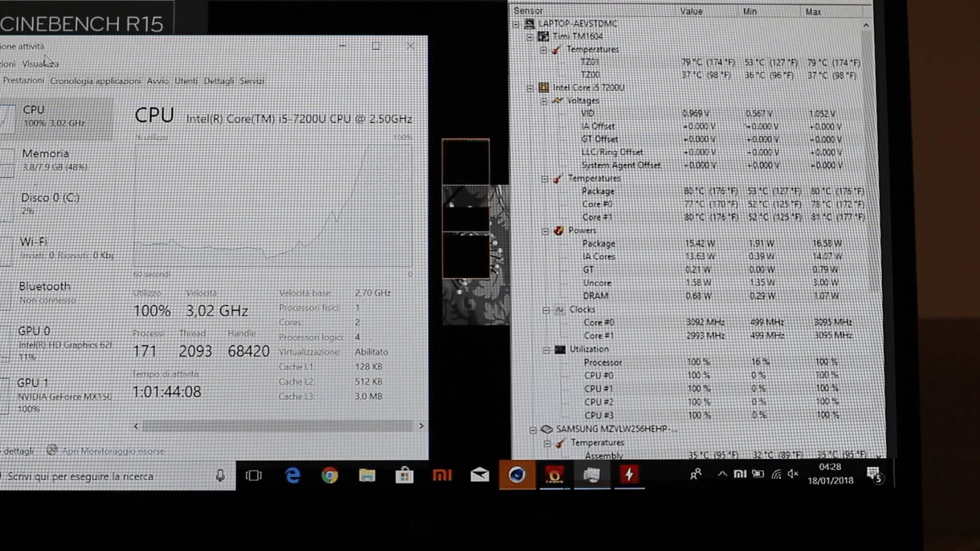Open the notification center icon
This screenshot has height=551, width=980.
(x=874, y=475)
